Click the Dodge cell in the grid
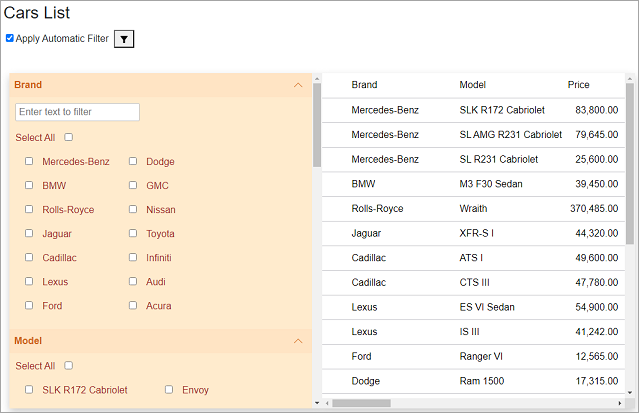639x413 pixels. click(366, 381)
